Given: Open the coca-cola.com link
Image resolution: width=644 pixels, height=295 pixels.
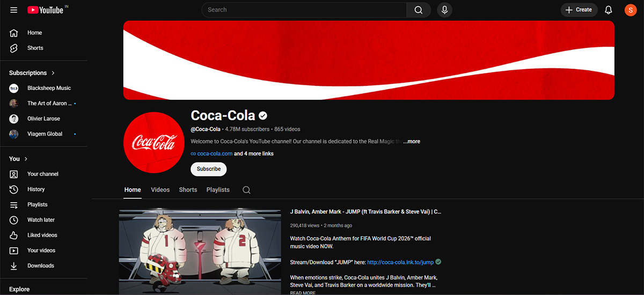Looking at the screenshot, I should [x=215, y=154].
